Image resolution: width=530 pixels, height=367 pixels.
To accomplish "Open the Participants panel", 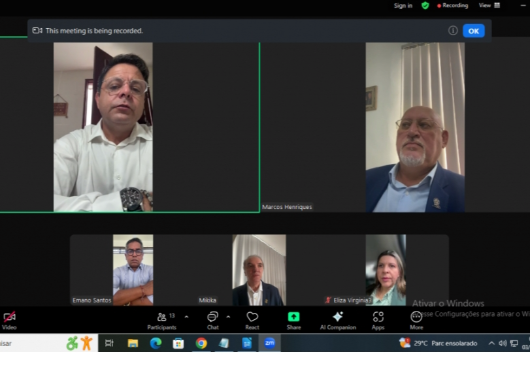I will [x=162, y=321].
